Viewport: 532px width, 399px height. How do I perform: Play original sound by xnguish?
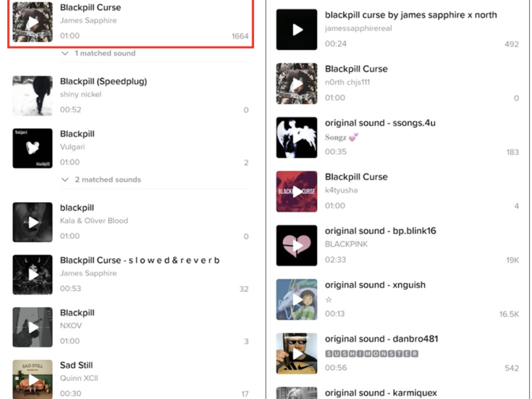coord(297,299)
